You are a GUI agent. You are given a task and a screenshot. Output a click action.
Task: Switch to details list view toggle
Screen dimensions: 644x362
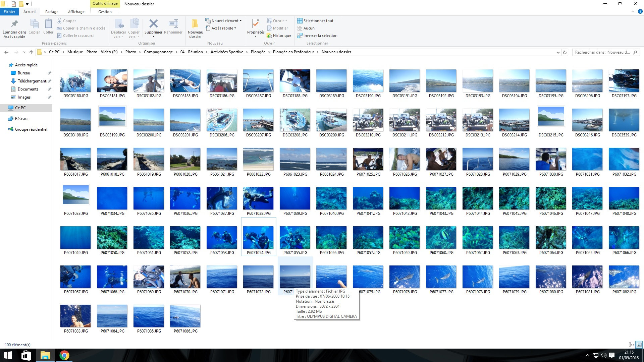[x=631, y=345]
